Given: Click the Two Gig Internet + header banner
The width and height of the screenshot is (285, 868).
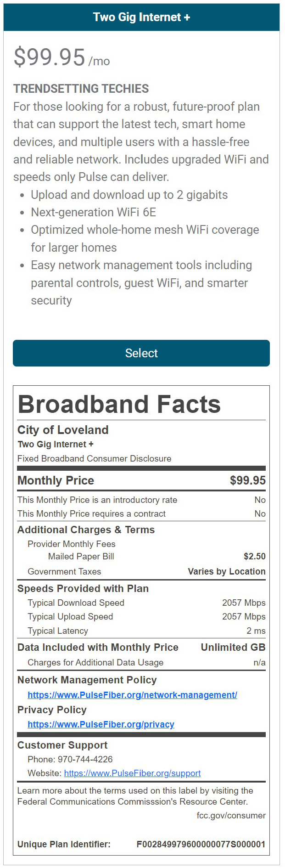Looking at the screenshot, I should [141, 17].
